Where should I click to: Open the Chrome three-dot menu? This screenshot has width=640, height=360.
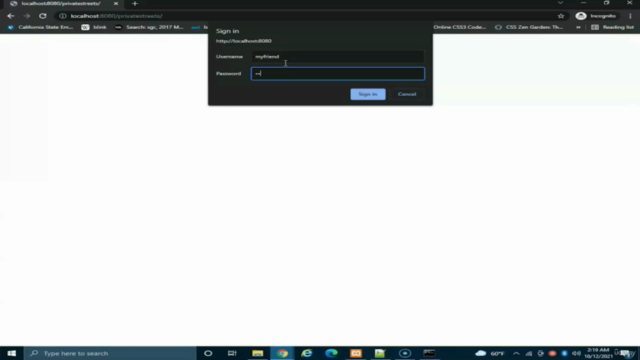tap(631, 16)
